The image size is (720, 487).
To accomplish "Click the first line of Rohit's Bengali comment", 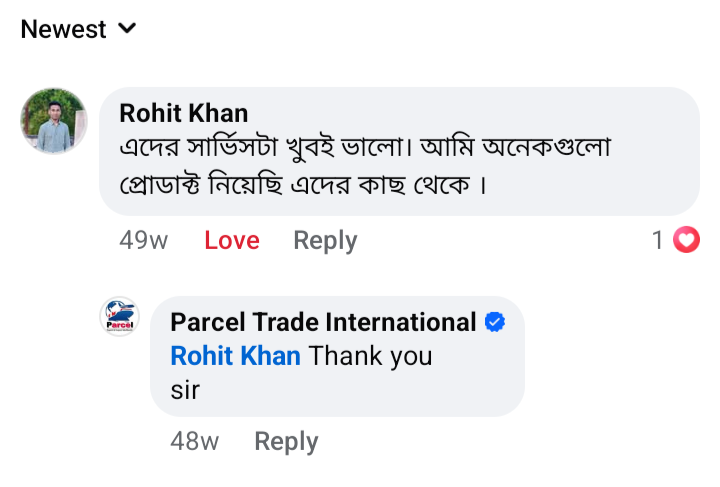I will pos(365,148).
